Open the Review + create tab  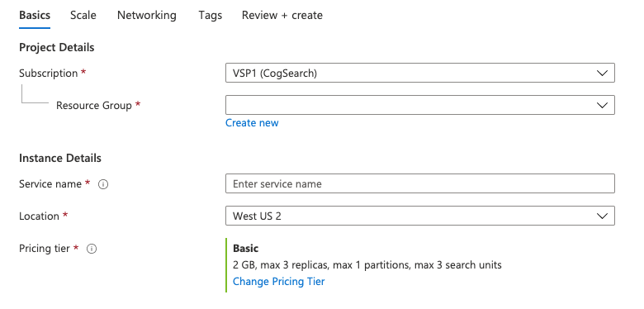[x=282, y=16]
